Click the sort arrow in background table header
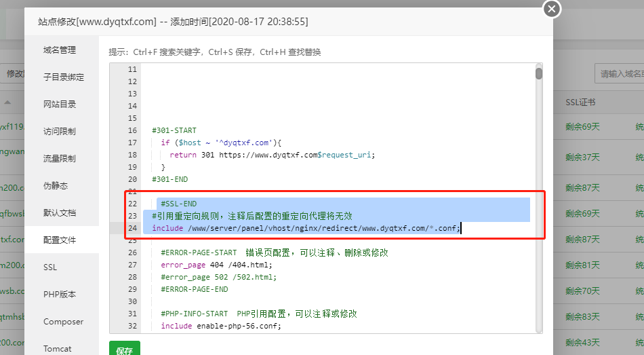This screenshot has height=355, width=644. (x=7, y=102)
